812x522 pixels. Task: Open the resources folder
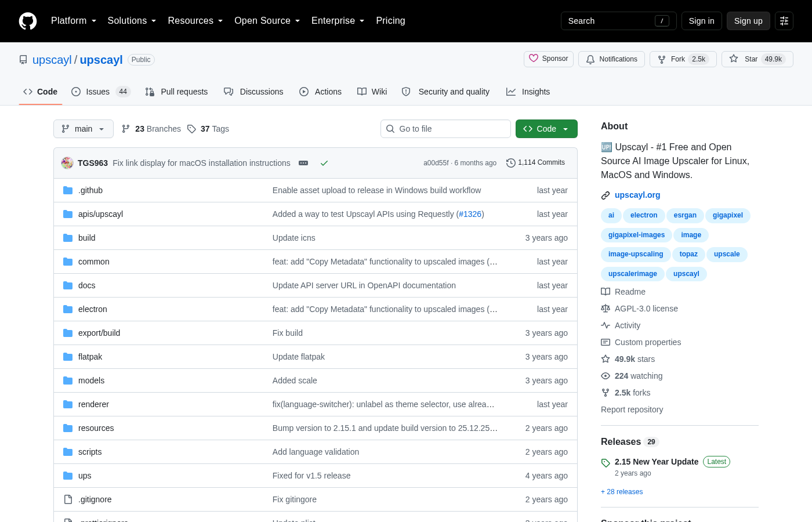tap(96, 428)
